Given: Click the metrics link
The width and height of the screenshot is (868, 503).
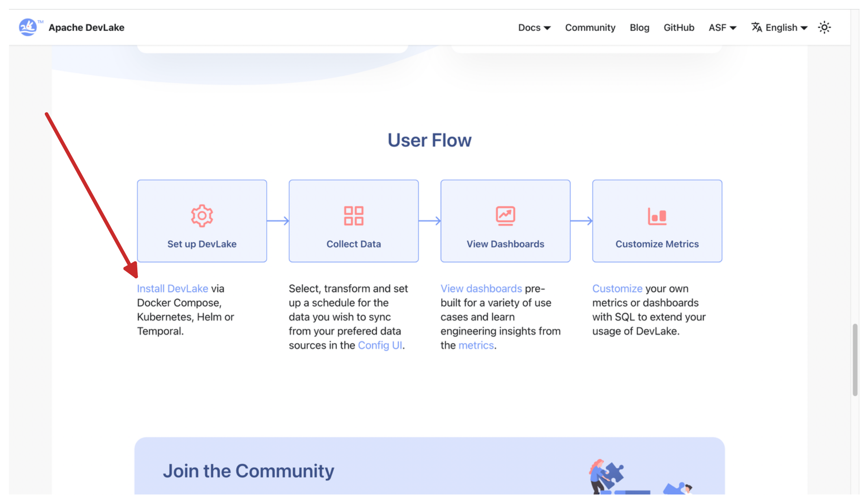Looking at the screenshot, I should point(476,345).
